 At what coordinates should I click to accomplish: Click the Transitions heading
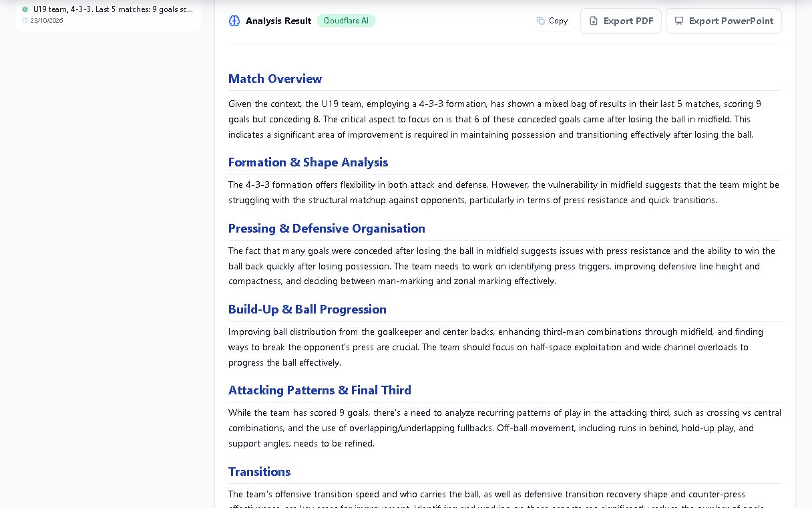click(259, 472)
